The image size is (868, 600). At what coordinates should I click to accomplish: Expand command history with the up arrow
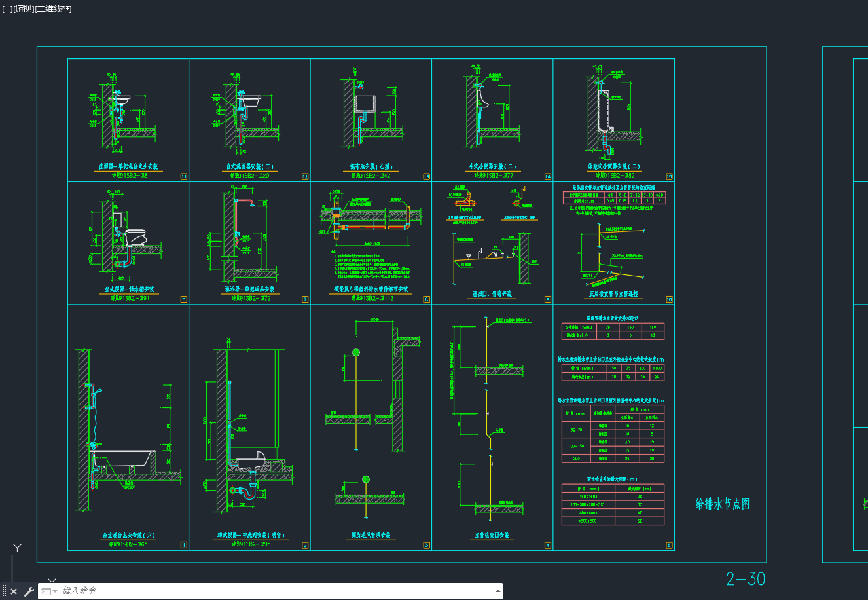[498, 591]
